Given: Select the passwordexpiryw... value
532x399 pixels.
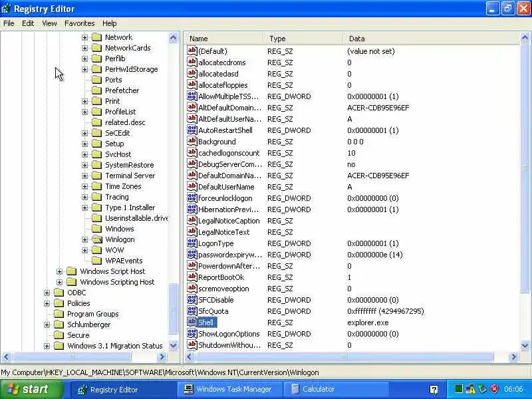Looking at the screenshot, I should [x=230, y=255].
